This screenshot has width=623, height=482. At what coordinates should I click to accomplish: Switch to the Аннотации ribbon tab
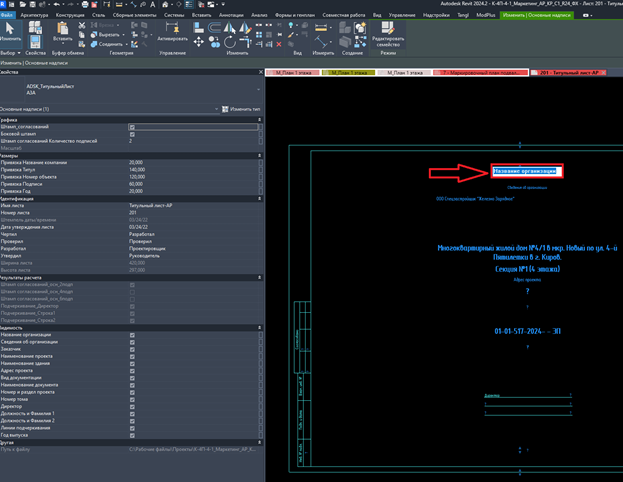pos(231,15)
